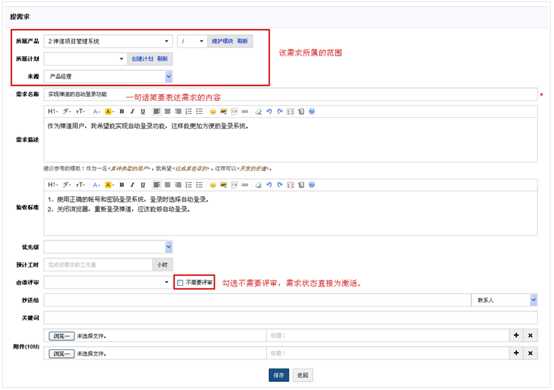554x390 pixels.
Task: Open the 来源 source dropdown
Action: pyautogui.click(x=108, y=76)
